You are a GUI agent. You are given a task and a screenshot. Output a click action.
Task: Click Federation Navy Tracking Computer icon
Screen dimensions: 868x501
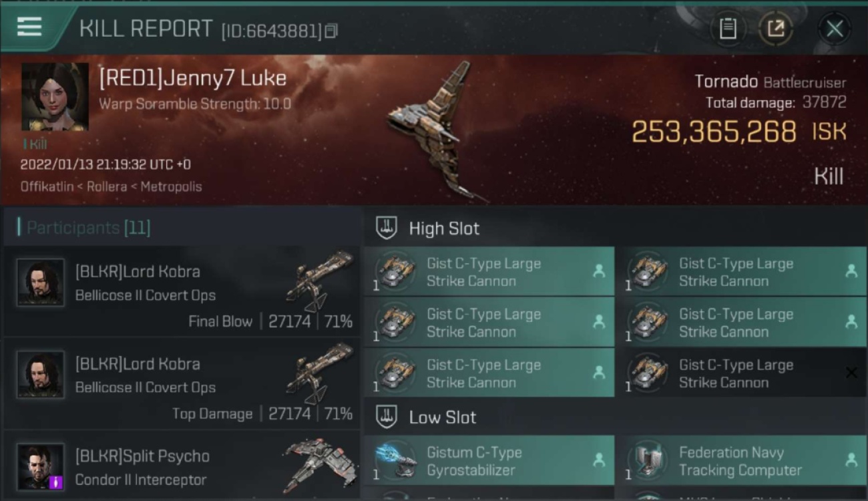[x=648, y=461]
